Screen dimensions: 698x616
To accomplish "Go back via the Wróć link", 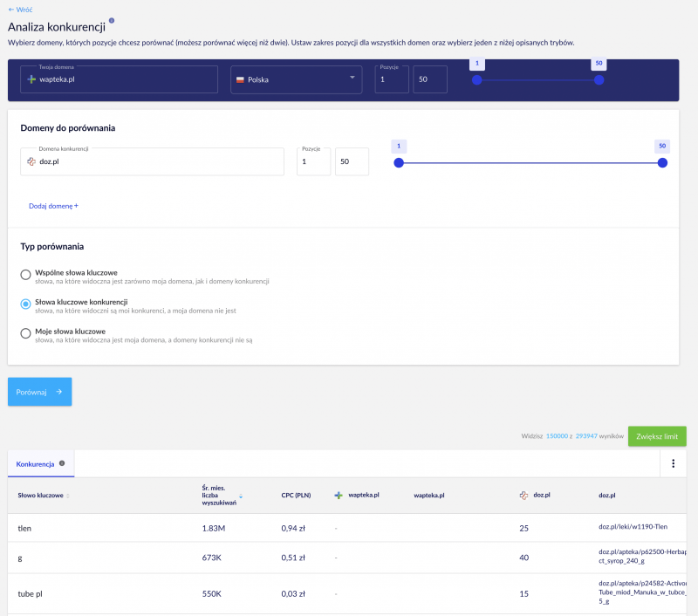I will [20, 10].
